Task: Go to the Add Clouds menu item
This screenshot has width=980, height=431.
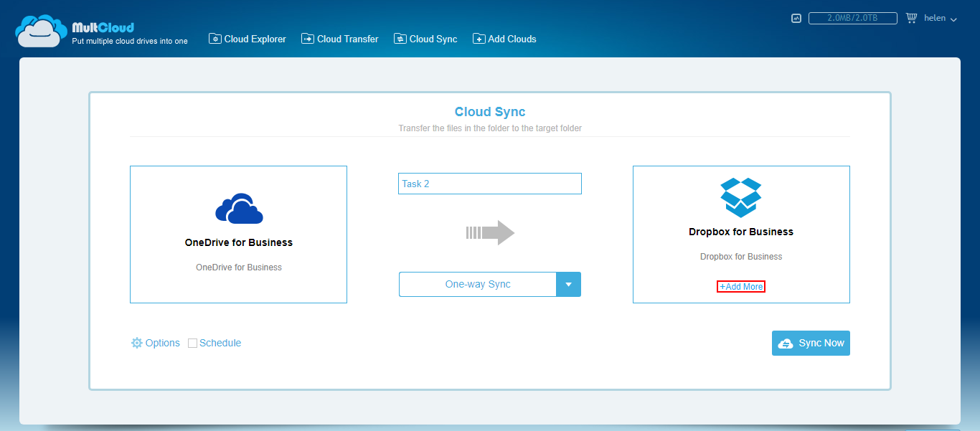Action: point(512,39)
